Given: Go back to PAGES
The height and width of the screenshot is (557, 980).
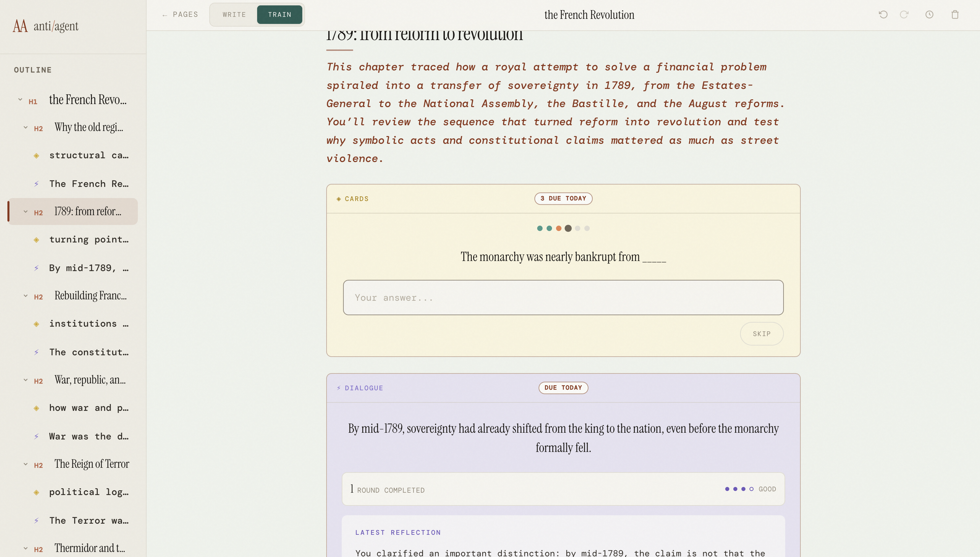Looking at the screenshot, I should pyautogui.click(x=180, y=14).
